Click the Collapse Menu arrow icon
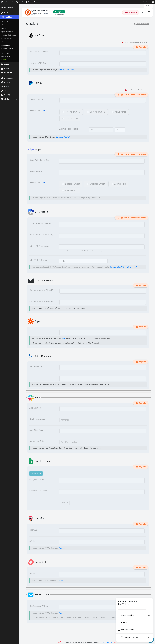The image size is (155, 644). 2,99
